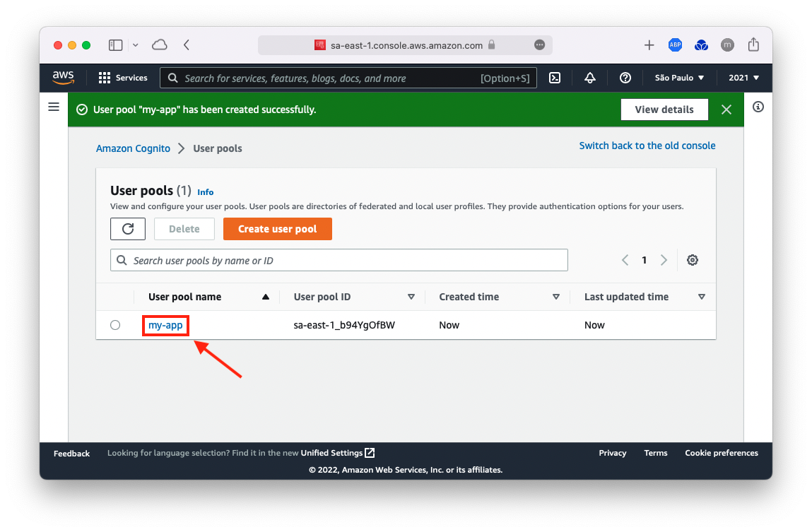Expand the Safari sidebar chevron menu
812x532 pixels.
point(135,45)
